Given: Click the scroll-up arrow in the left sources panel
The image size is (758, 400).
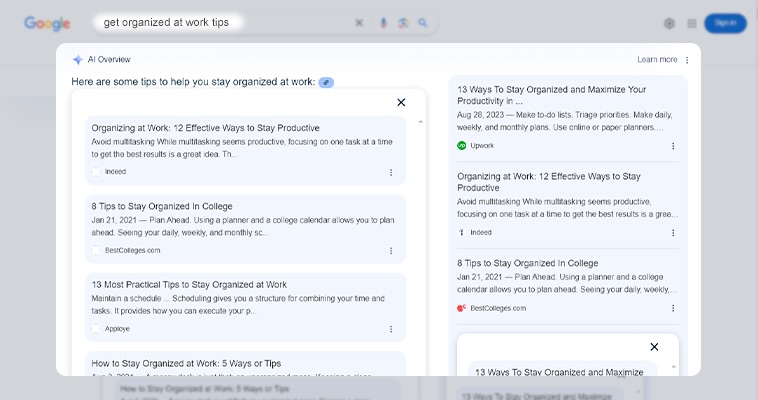Looking at the screenshot, I should [x=420, y=121].
